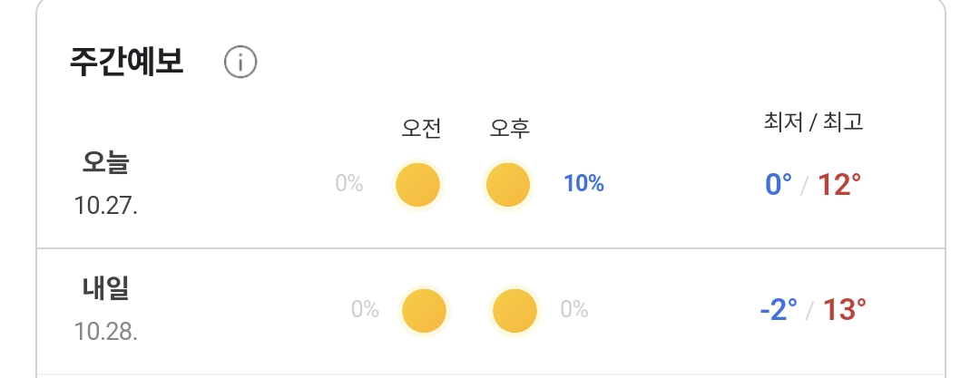Click today's 0% morning rain chance
The image size is (980, 378).
coord(349,184)
